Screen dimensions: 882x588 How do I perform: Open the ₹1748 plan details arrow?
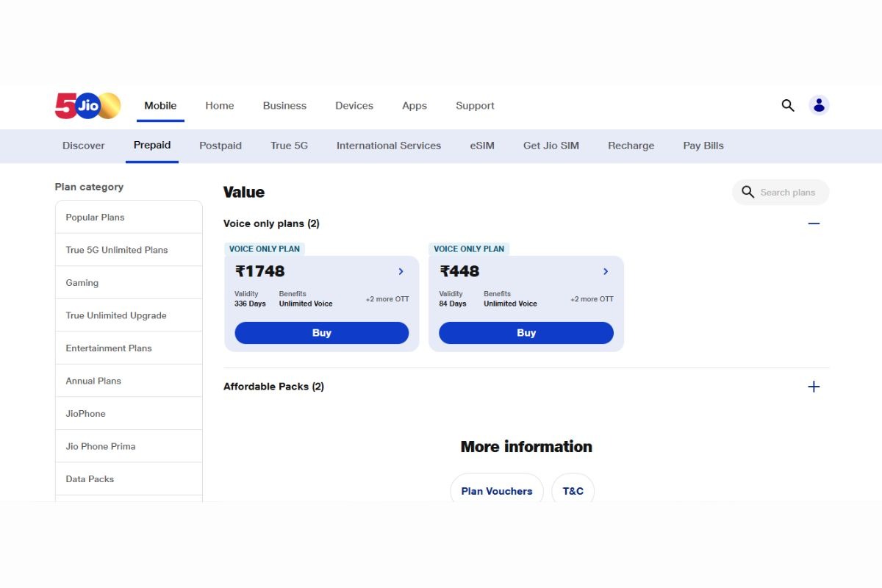401,271
